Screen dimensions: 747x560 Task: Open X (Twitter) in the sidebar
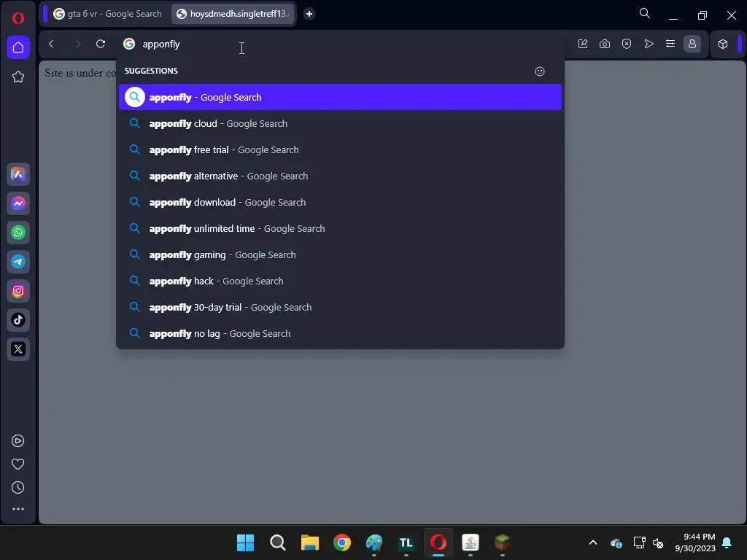[x=18, y=349]
